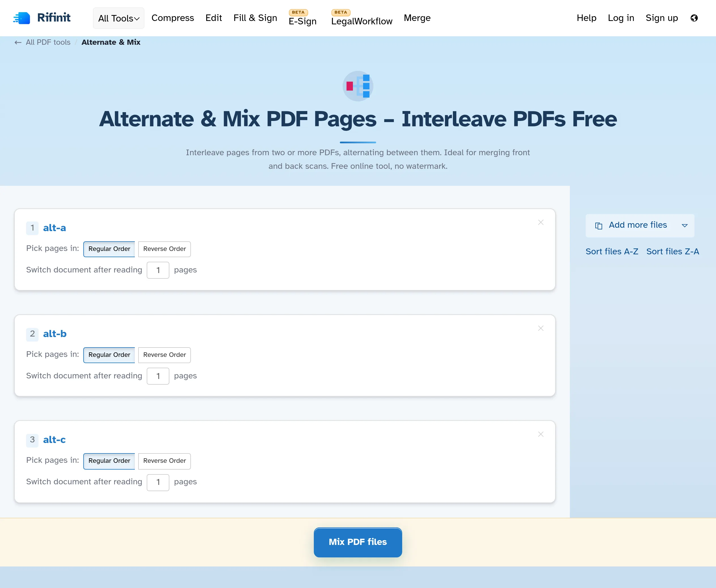Click the Sign up link
Image resolution: width=716 pixels, height=588 pixels.
pos(662,18)
